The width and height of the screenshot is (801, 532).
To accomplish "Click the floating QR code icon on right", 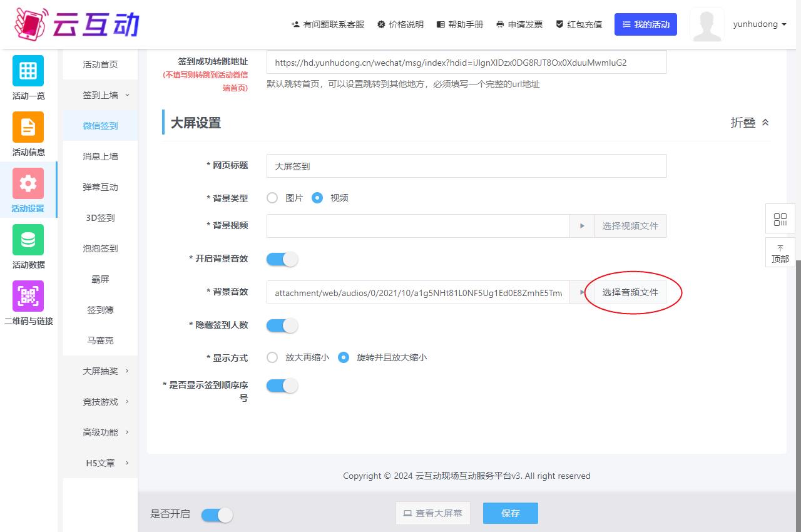I will 780,219.
